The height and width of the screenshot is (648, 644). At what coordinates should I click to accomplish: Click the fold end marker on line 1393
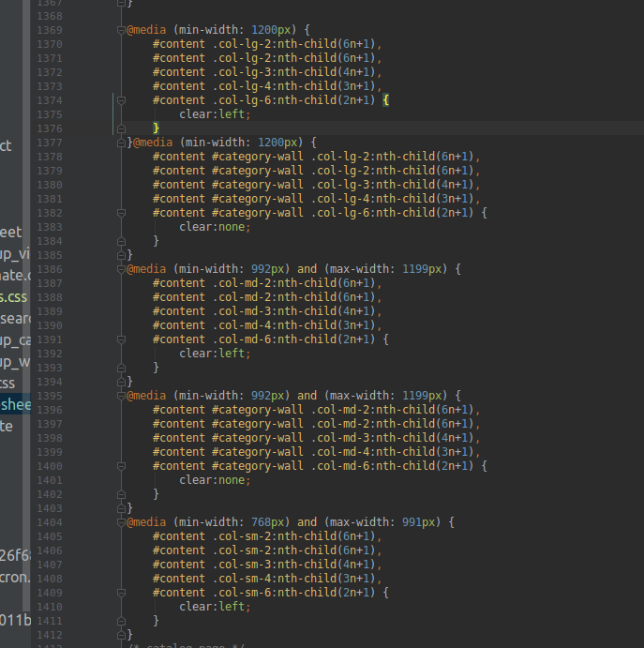tap(121, 368)
